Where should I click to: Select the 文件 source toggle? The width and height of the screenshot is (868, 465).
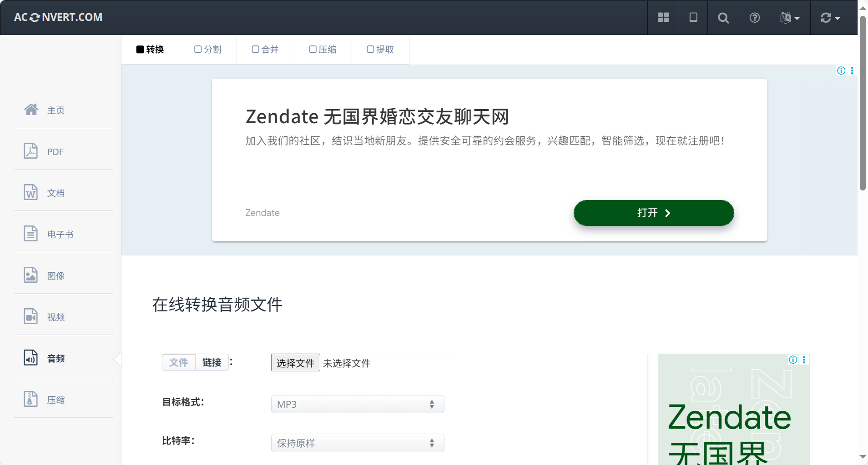coord(179,362)
